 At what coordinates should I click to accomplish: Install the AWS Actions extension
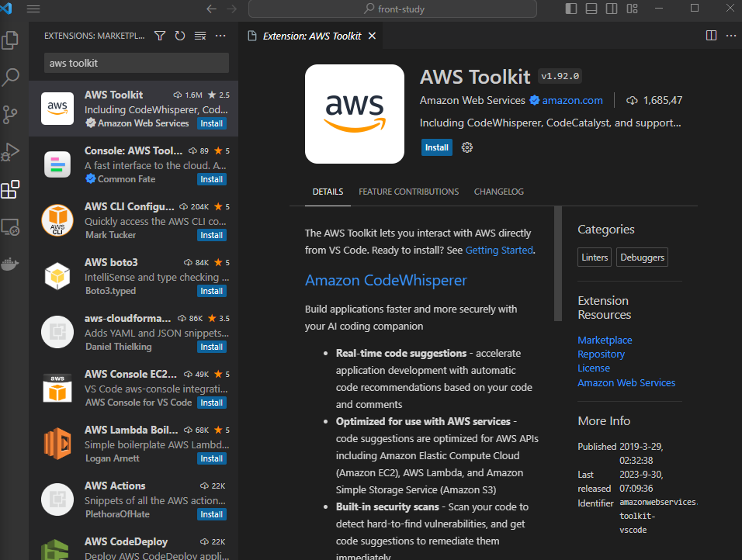point(212,514)
